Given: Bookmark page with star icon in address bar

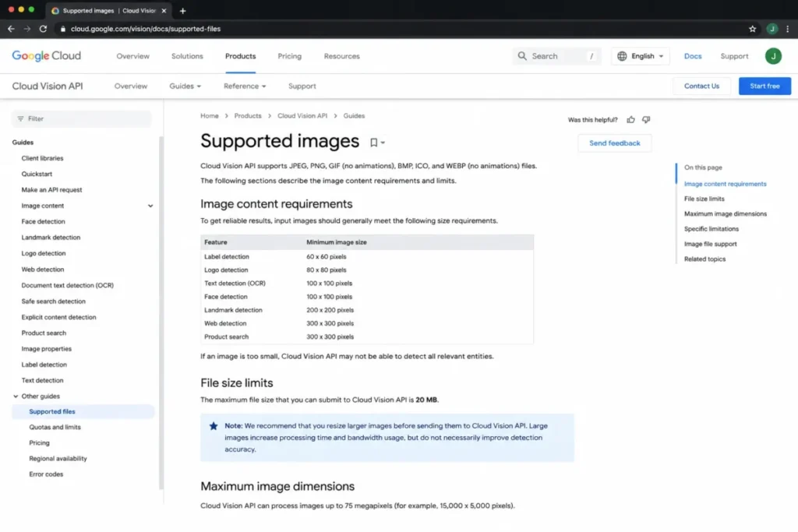Looking at the screenshot, I should pyautogui.click(x=752, y=29).
